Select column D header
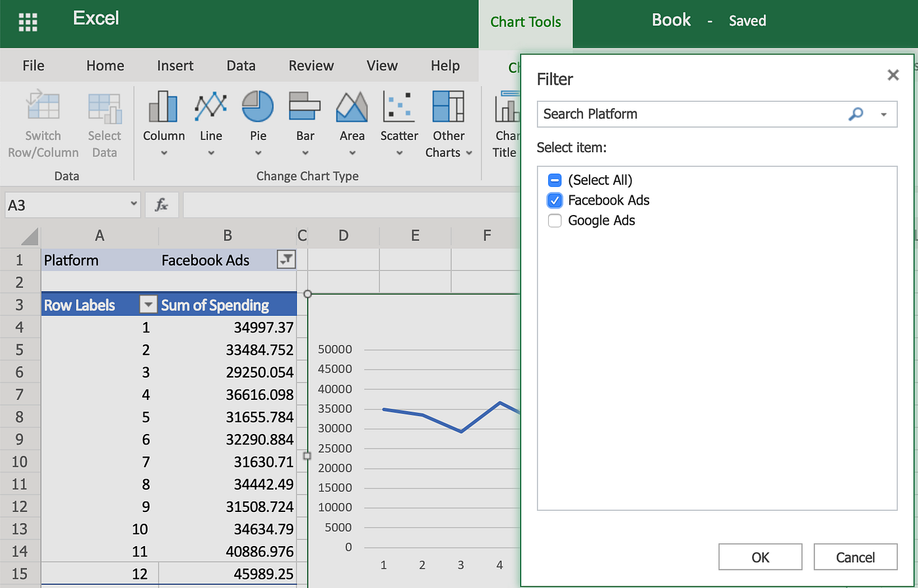Image resolution: width=918 pixels, height=588 pixels. 343,236
